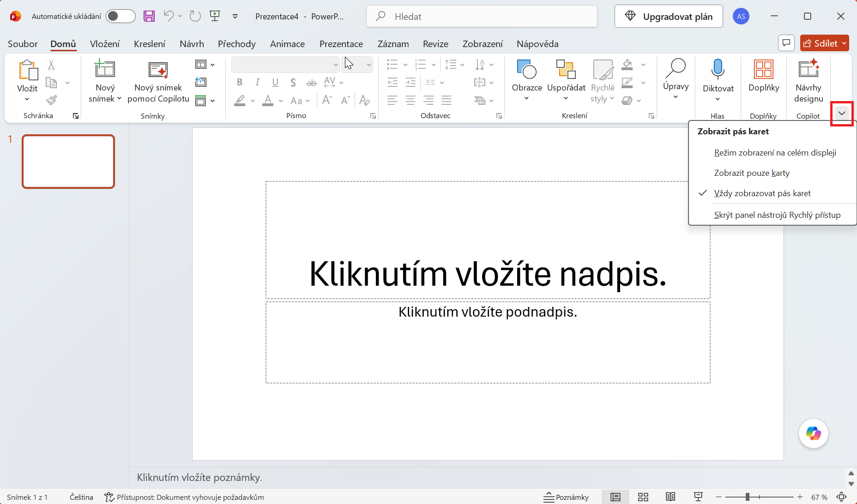Select Zobrazit pouze karty option
This screenshot has height=504, width=857.
tap(773, 173)
